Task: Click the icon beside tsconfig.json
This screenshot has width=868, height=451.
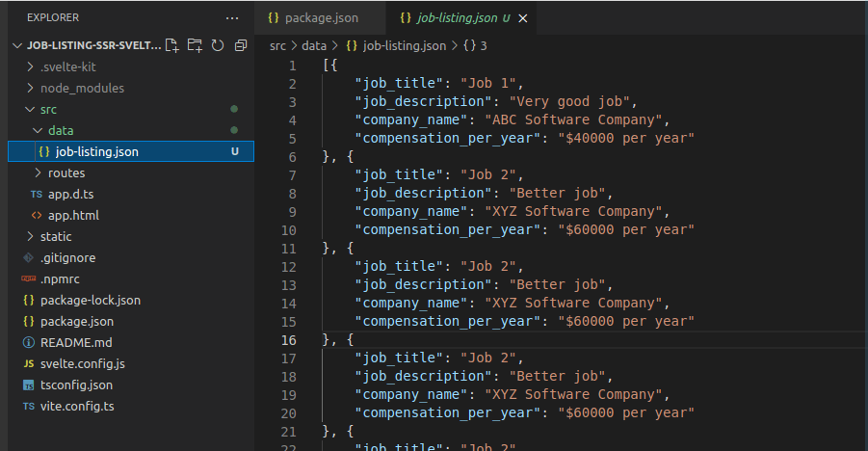Action: pyautogui.click(x=29, y=385)
